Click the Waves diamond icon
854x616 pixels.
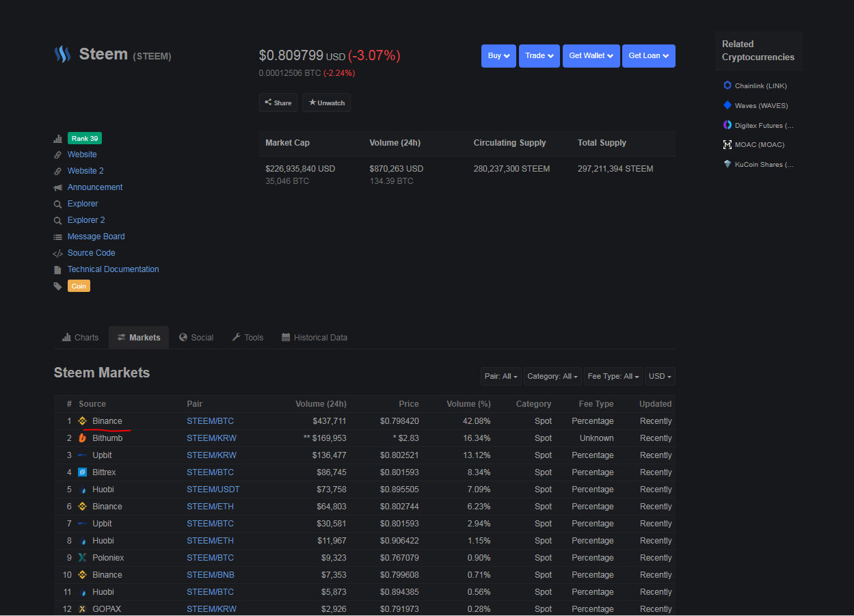728,105
